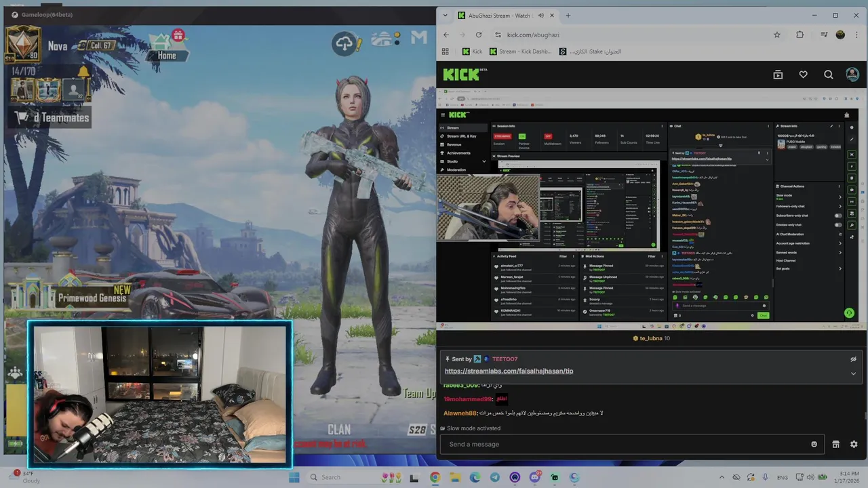Open Chrome extensions puzzle icon

(800, 35)
